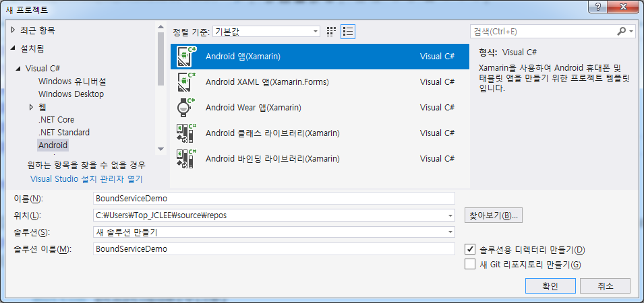Click the 이름 input field
Image resolution: width=644 pixels, height=303 pixels.
274,199
